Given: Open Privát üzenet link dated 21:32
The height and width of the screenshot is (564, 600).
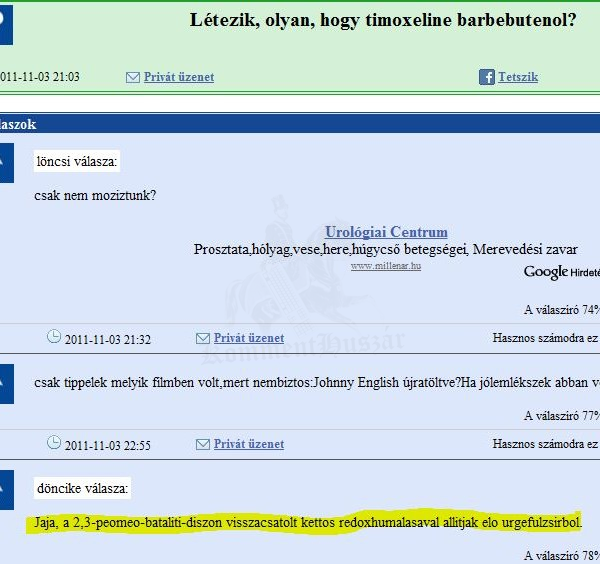Looking at the screenshot, I should [249, 338].
